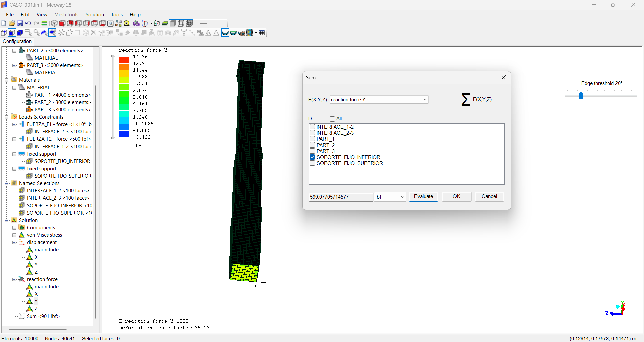Check PART_3 in the Sum dialog
The height and width of the screenshot is (342, 644).
(312, 151)
